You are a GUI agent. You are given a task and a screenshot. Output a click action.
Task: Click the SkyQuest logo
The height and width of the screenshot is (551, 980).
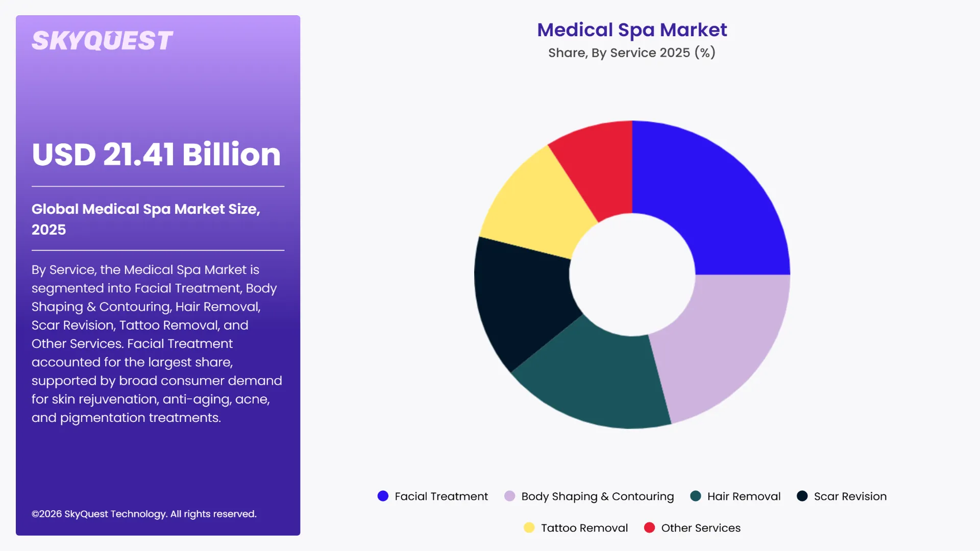[x=102, y=41]
